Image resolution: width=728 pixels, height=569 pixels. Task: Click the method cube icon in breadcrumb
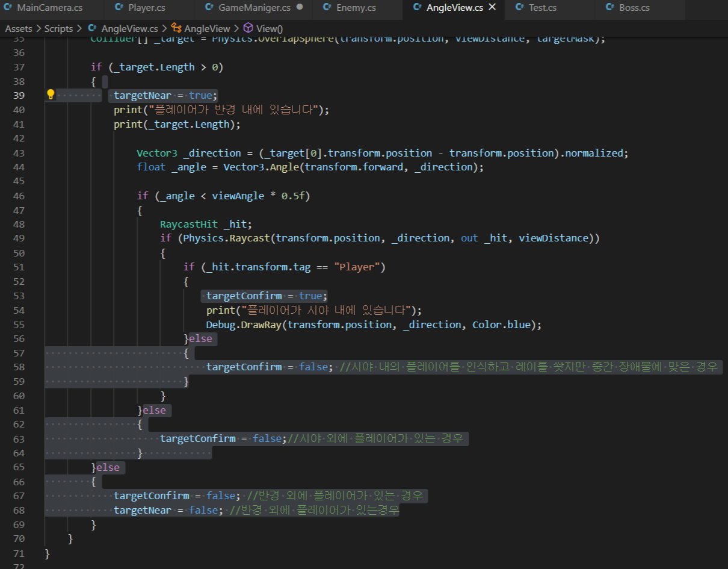pos(248,28)
